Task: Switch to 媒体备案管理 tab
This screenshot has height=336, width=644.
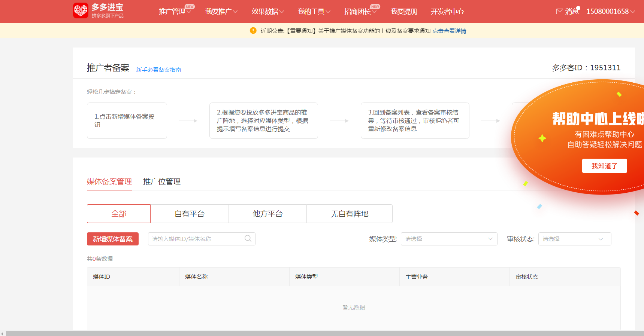Action: (x=109, y=182)
